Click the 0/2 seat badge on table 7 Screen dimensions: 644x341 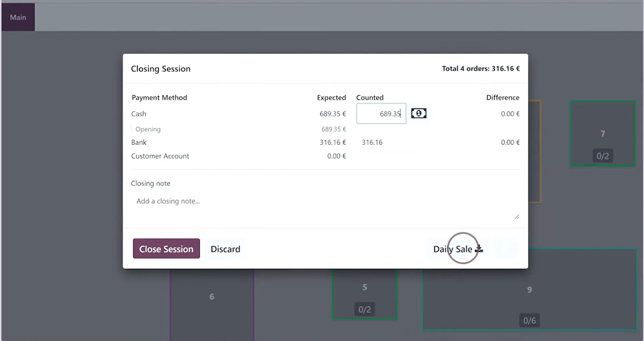click(603, 156)
